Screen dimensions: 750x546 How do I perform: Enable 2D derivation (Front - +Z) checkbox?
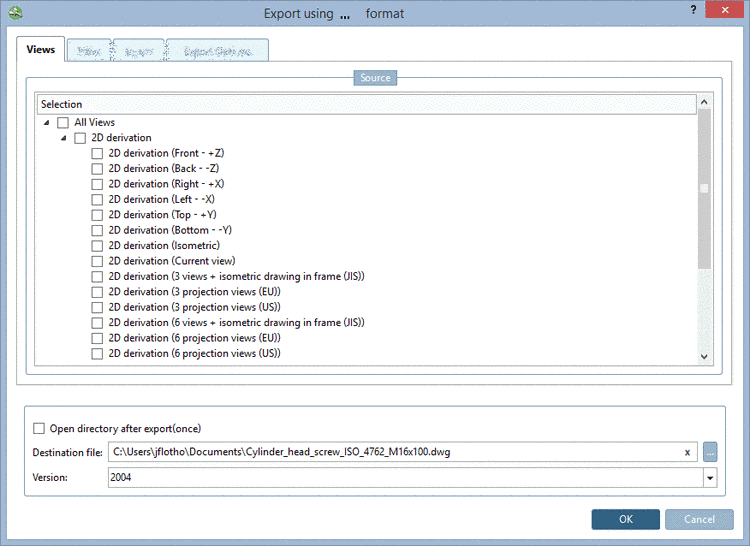pos(97,153)
